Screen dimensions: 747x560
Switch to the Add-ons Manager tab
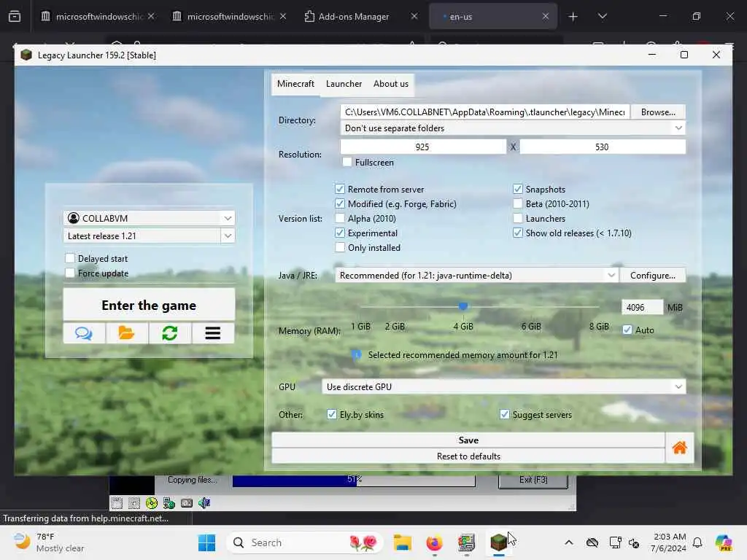(360, 16)
